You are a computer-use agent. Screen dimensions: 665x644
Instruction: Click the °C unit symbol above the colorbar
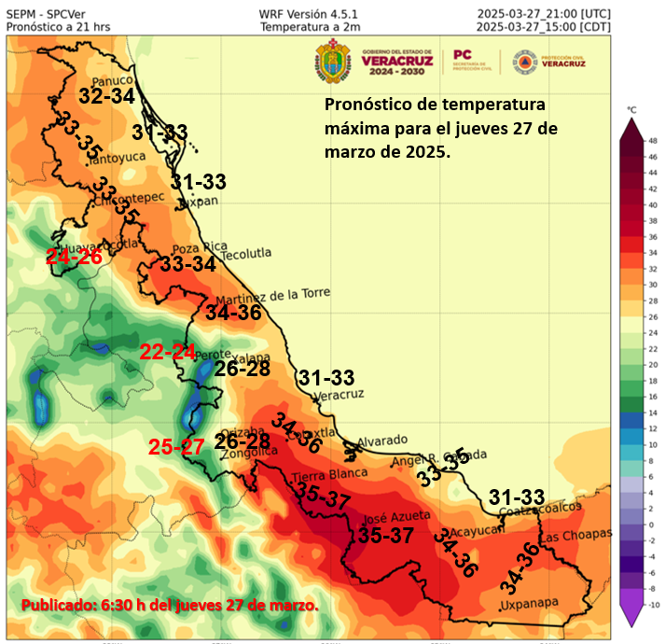632,110
